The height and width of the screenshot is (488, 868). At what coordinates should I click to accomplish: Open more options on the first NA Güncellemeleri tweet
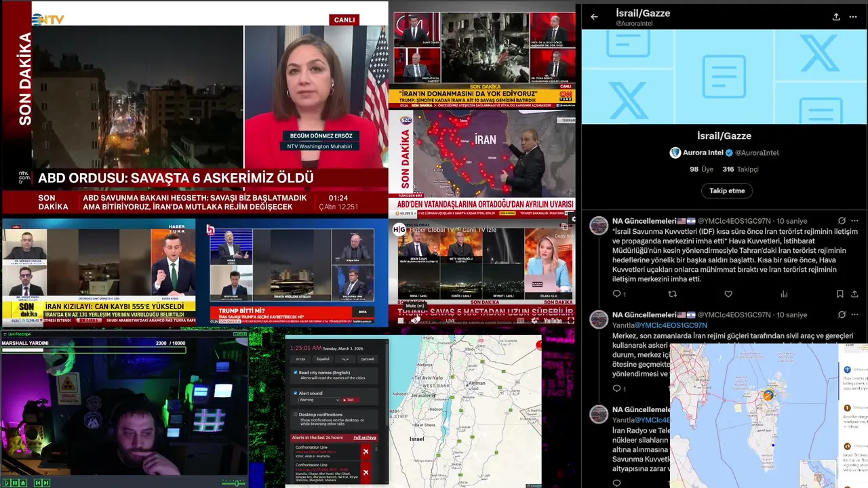[x=854, y=221]
